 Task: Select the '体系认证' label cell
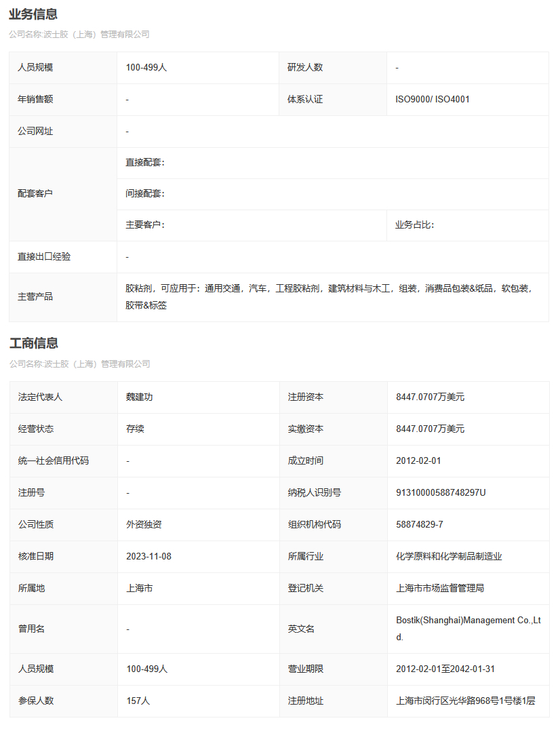pos(333,100)
